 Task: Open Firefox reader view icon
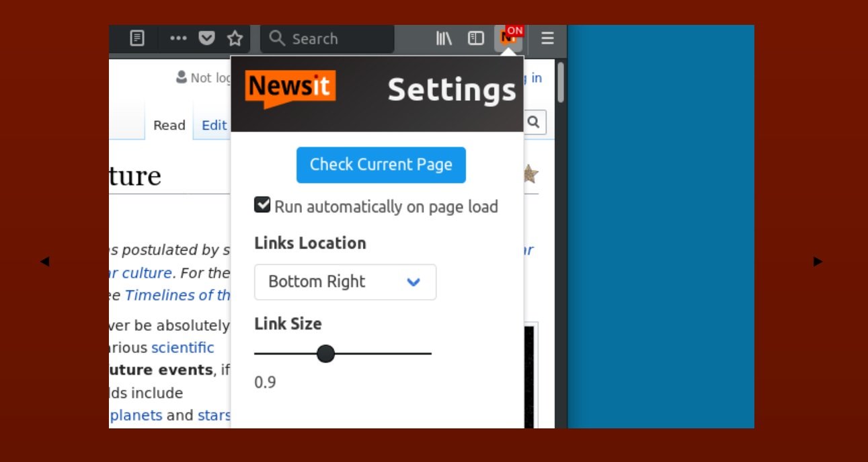(137, 38)
